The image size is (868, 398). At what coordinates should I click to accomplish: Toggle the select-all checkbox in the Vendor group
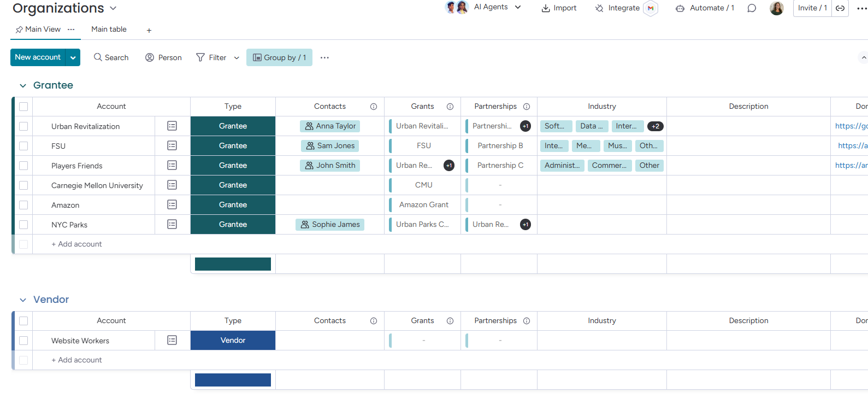pyautogui.click(x=23, y=321)
